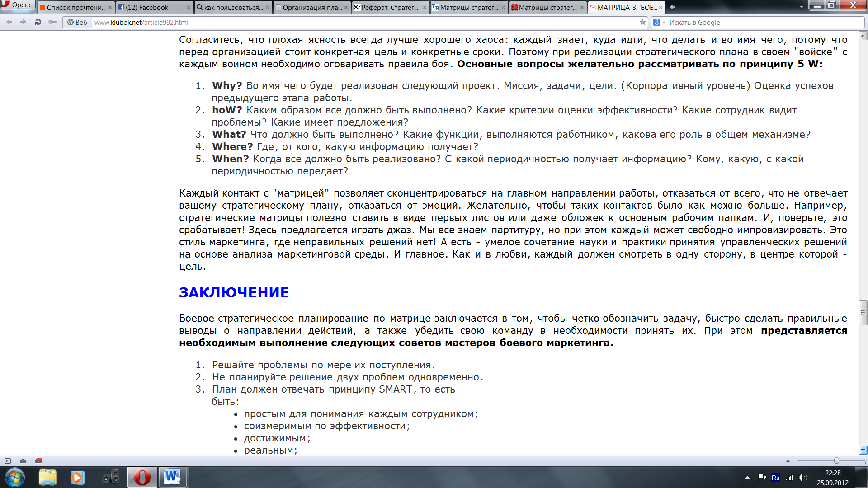Show hidden system tray icons

tap(747, 478)
